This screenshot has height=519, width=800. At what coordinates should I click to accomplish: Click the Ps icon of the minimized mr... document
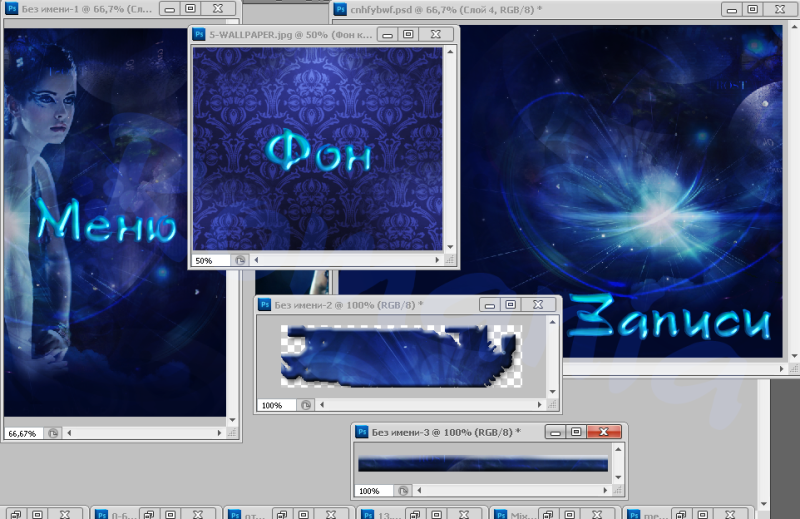click(634, 514)
